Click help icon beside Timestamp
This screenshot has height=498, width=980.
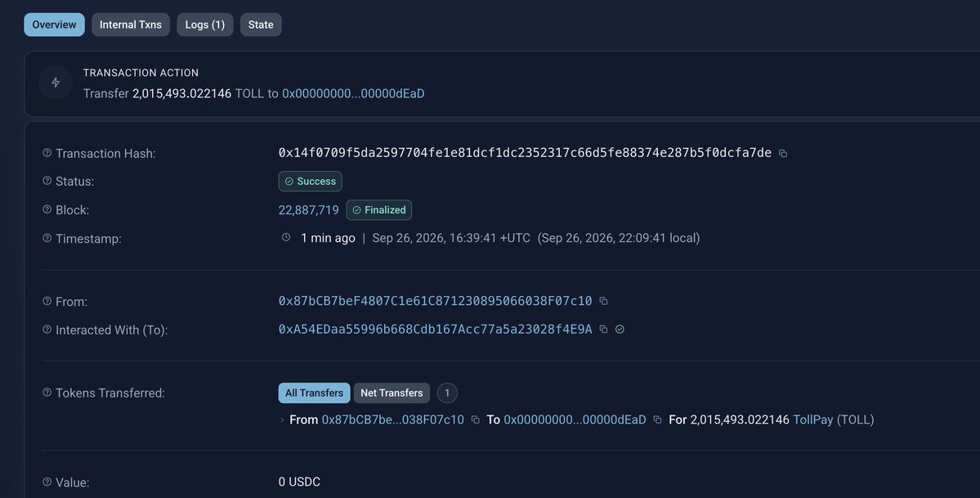click(x=47, y=238)
